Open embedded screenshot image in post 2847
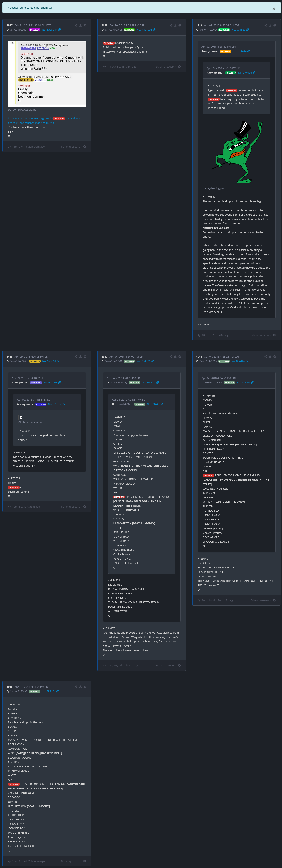Image resolution: width=282 pixels, height=868 pixels. 47,74
